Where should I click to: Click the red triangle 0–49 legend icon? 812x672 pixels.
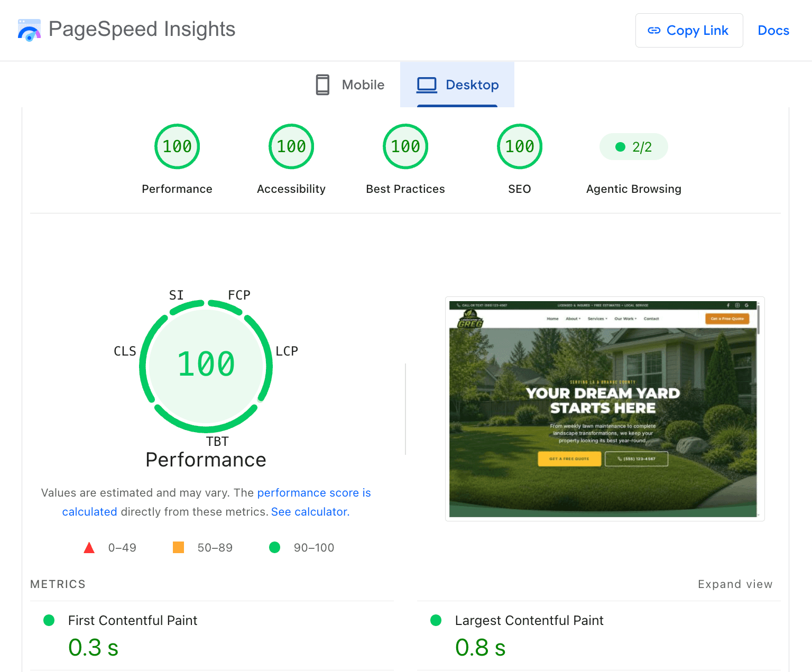[89, 548]
